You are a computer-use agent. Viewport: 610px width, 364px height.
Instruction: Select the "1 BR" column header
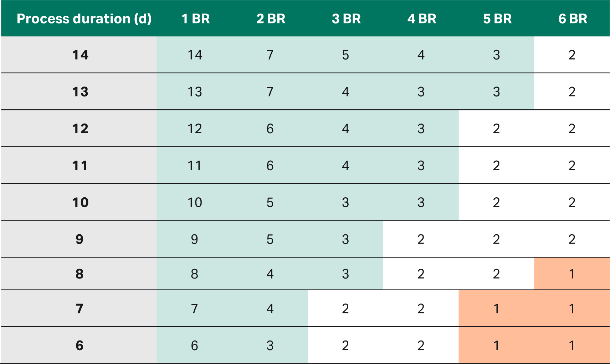tap(195, 19)
